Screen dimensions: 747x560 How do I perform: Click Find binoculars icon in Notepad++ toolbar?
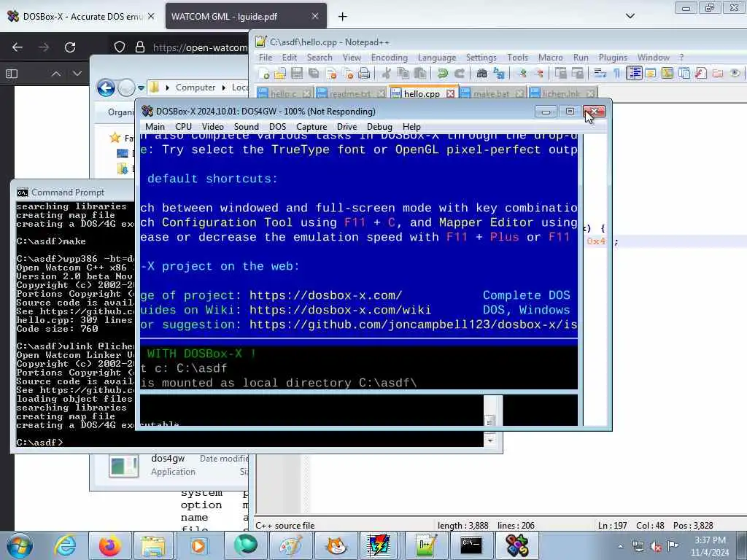[481, 73]
